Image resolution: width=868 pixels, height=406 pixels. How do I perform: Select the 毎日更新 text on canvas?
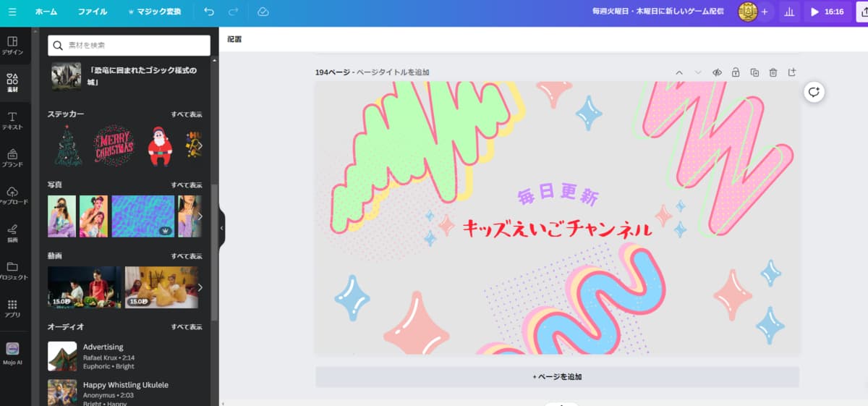tap(558, 195)
